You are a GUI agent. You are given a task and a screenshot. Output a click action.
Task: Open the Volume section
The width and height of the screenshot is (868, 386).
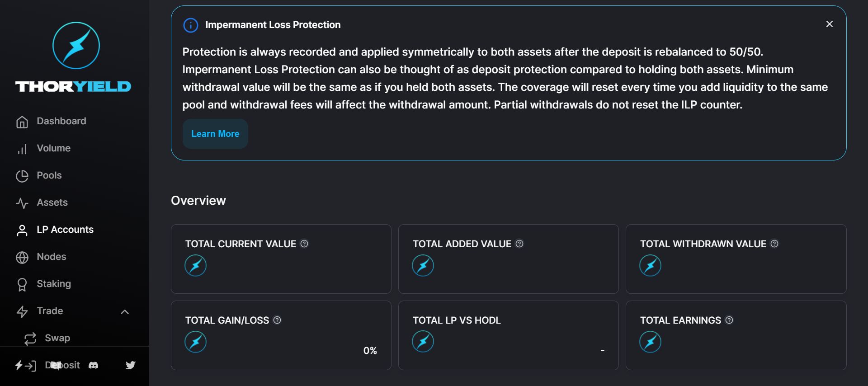pos(53,148)
